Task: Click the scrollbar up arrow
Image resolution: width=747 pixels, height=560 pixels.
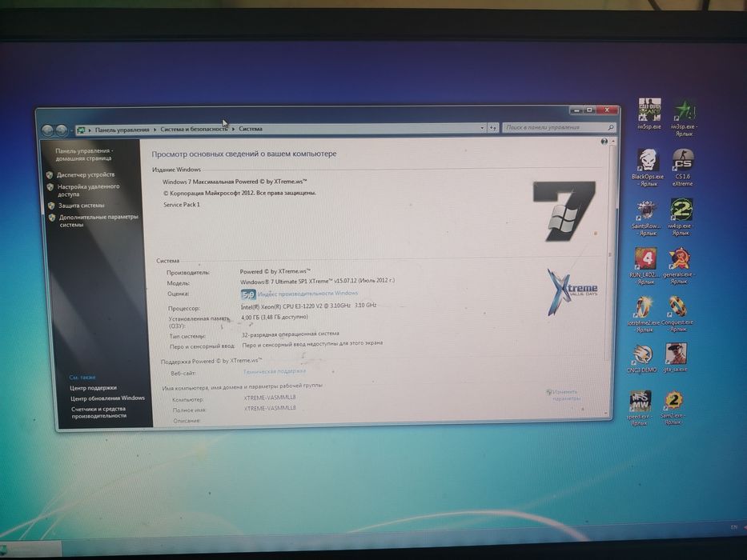Action: 612,142
